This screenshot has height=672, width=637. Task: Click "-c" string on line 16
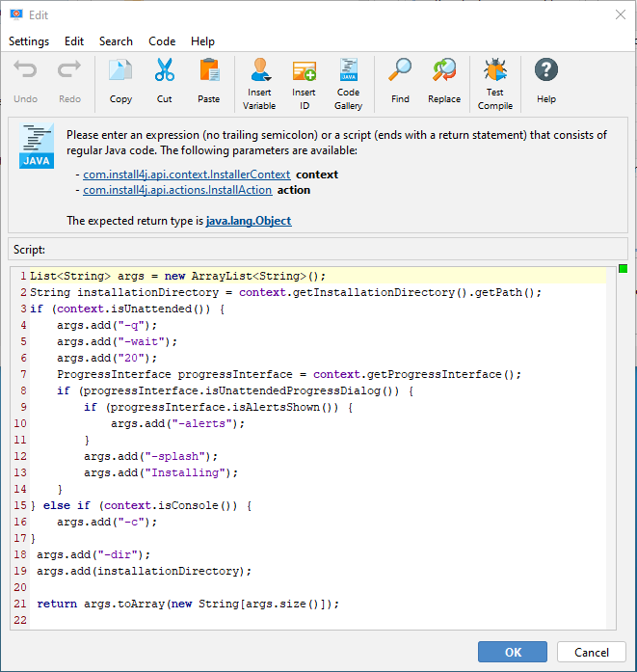[x=131, y=522]
